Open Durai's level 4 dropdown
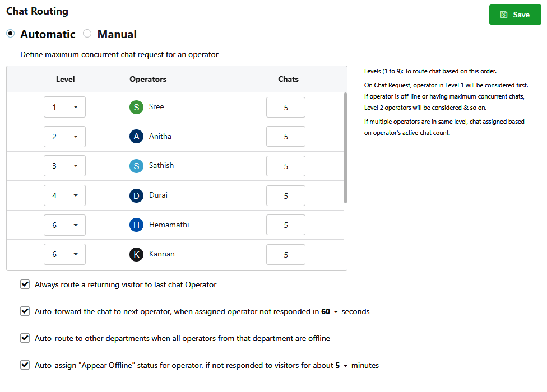This screenshot has width=547, height=392. click(x=64, y=195)
